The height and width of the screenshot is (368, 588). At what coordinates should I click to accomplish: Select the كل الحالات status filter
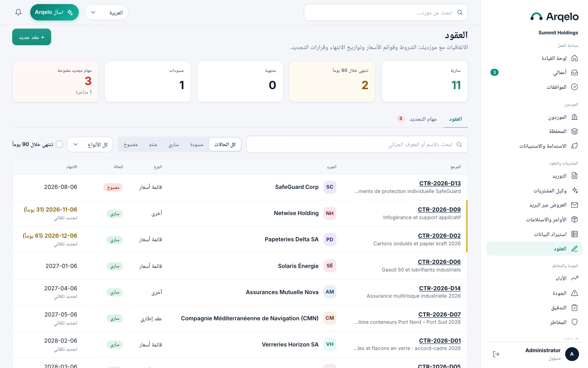pyautogui.click(x=225, y=144)
